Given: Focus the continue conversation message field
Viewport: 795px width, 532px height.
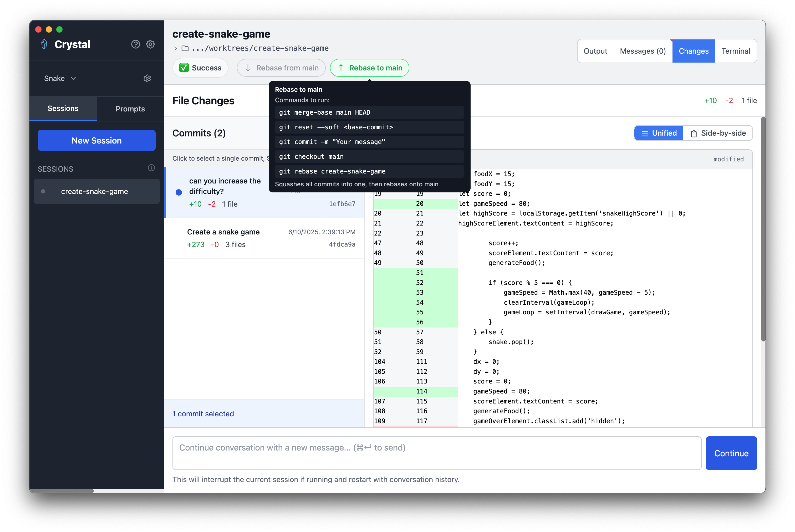Looking at the screenshot, I should (436, 453).
